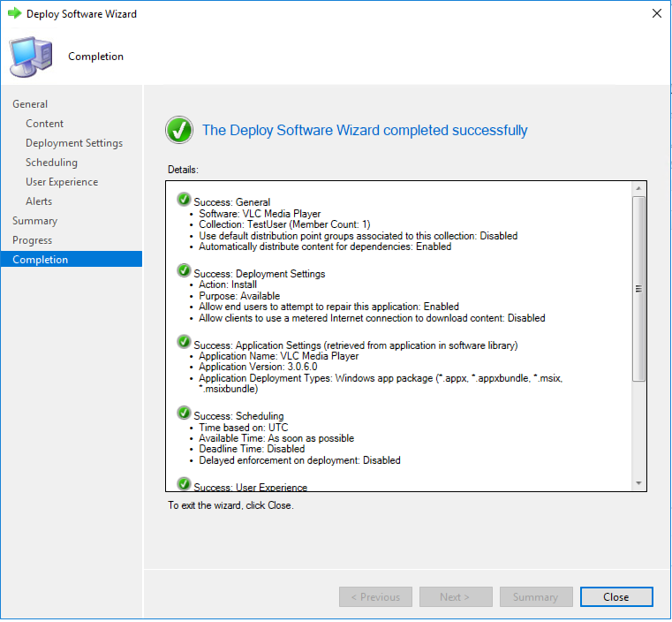Select the General step in sidebar

(x=30, y=104)
